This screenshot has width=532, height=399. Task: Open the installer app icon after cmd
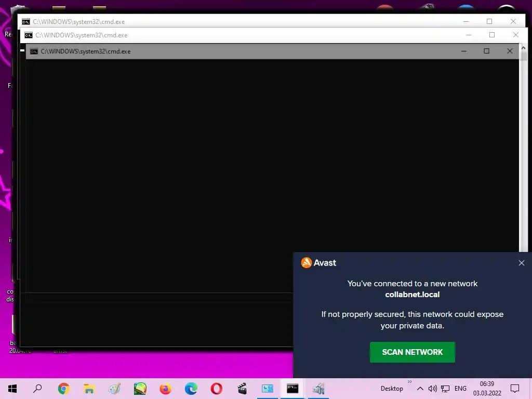(x=318, y=389)
